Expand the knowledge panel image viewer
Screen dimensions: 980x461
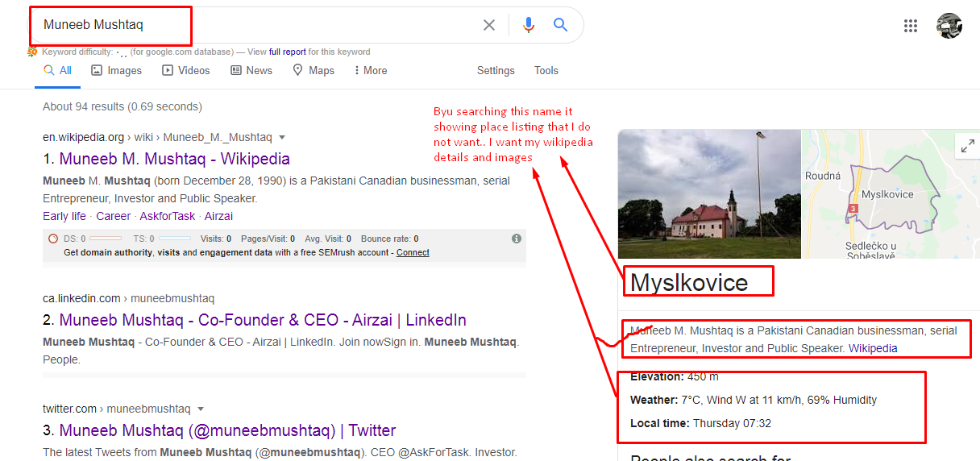tap(966, 146)
